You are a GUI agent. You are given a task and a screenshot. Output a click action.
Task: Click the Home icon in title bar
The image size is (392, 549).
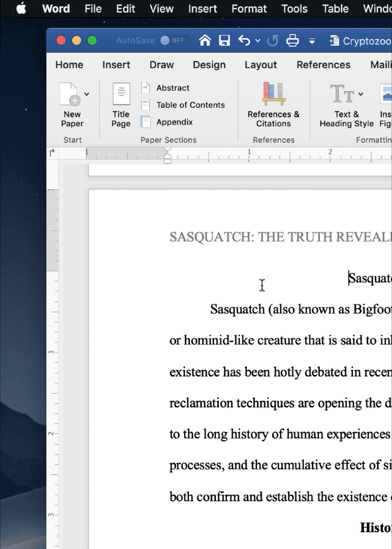coord(205,41)
